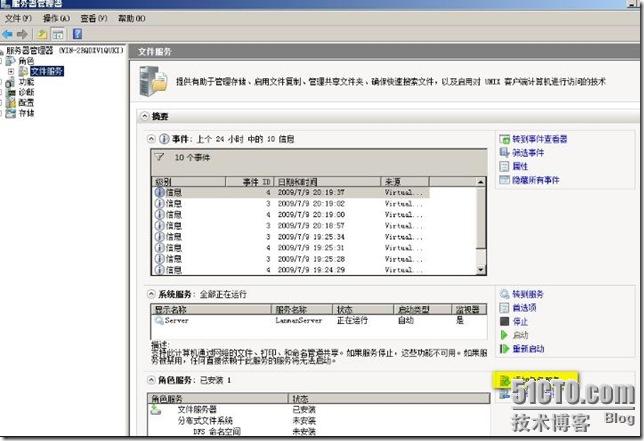Click the Forward arrow toolbar icon
644x441 pixels.
[23, 34]
